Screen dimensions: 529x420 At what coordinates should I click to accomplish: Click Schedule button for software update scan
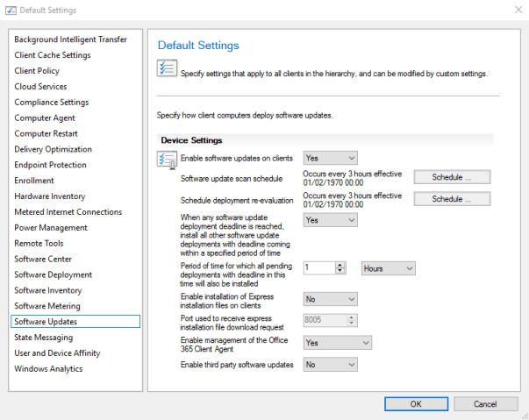coord(452,177)
